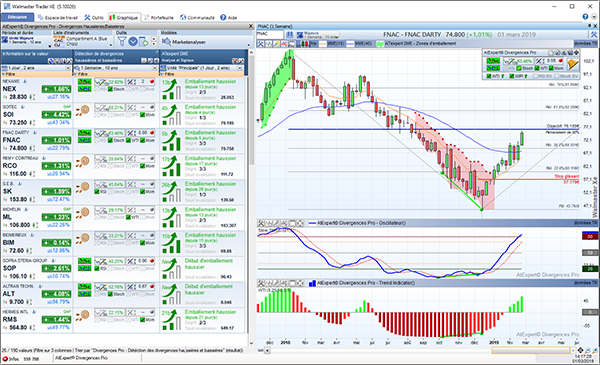Click the candlestick Prix style icon
Viewport: 600px width, 365px height.
pyautogui.click(x=305, y=44)
